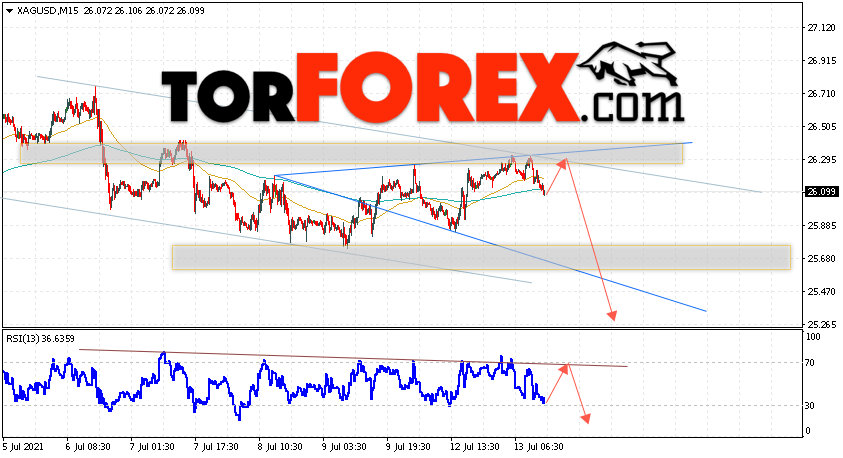
Task: Select the RSI 70 level label
Action: tap(810, 363)
